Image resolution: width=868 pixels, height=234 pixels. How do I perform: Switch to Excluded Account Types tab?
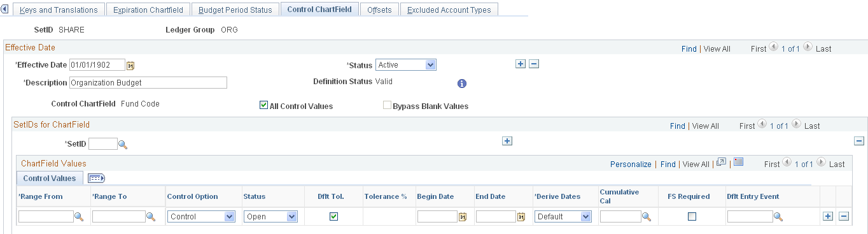449,10
